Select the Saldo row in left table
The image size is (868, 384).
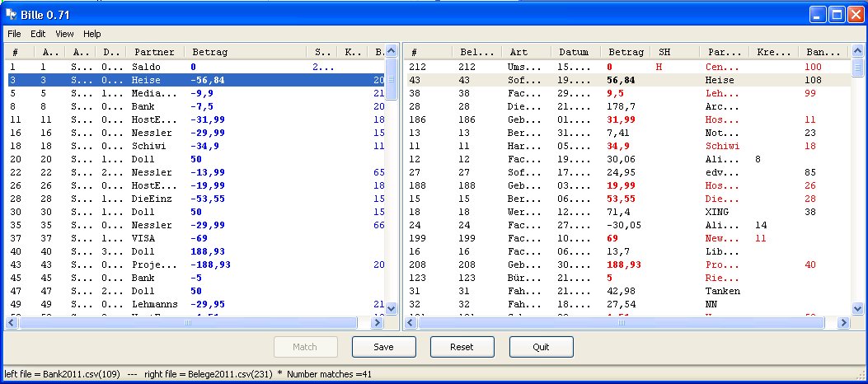coord(154,67)
